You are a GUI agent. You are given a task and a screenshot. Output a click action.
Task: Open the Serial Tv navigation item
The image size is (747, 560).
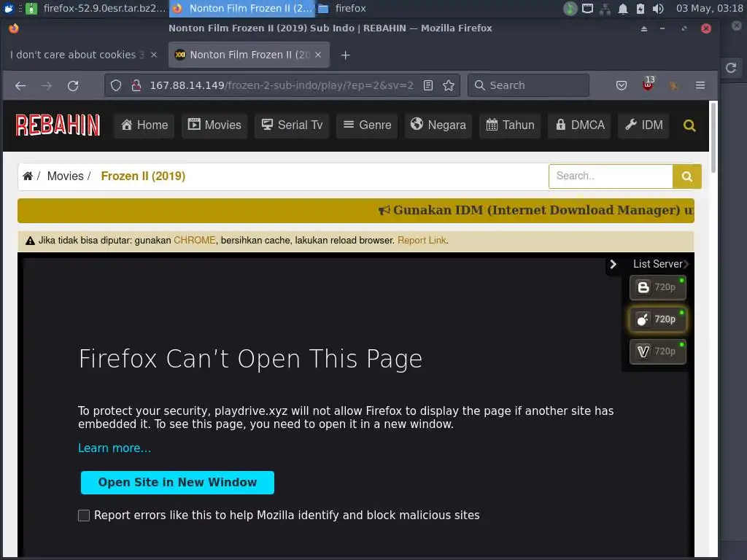pyautogui.click(x=292, y=125)
